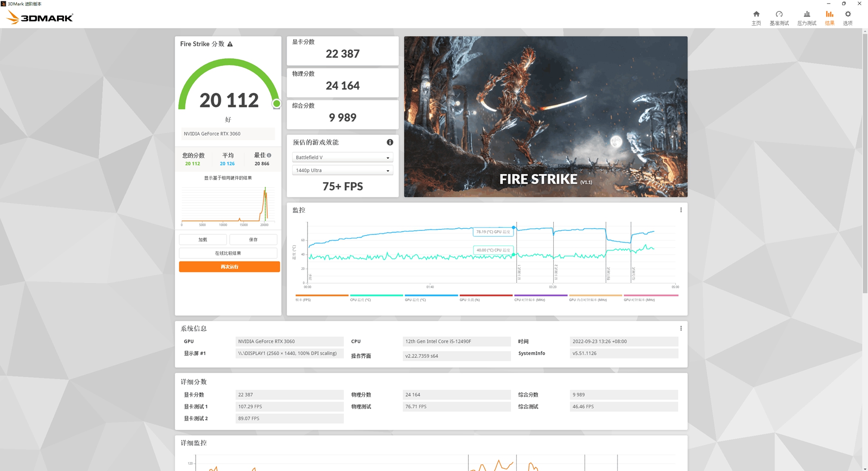868x471 pixels.
Task: Select the 结果 results tab
Action: click(830, 17)
